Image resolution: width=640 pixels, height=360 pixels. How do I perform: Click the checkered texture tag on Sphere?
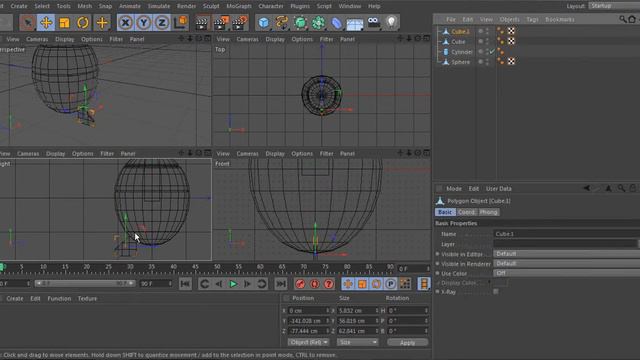[511, 62]
